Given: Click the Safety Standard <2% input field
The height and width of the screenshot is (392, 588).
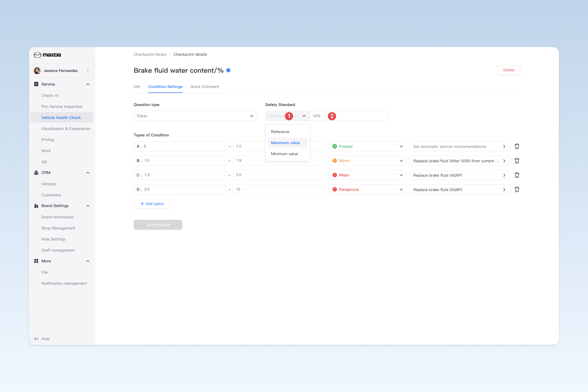Looking at the screenshot, I should click(x=349, y=116).
